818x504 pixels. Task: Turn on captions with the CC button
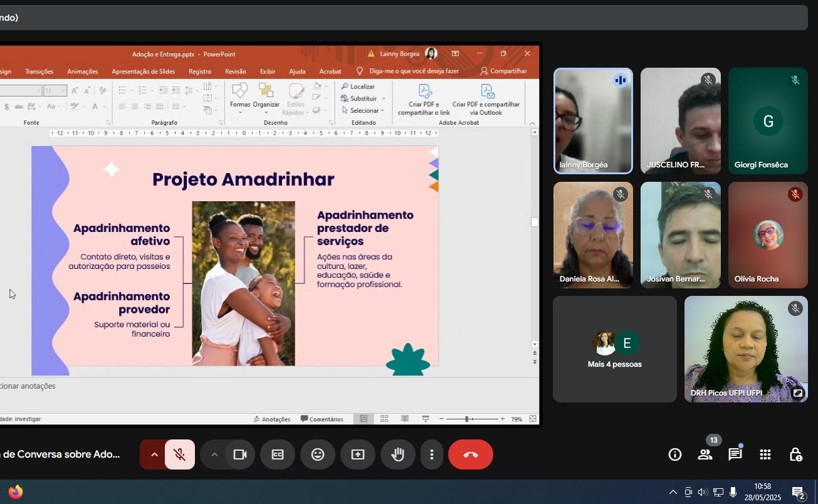[x=278, y=454]
